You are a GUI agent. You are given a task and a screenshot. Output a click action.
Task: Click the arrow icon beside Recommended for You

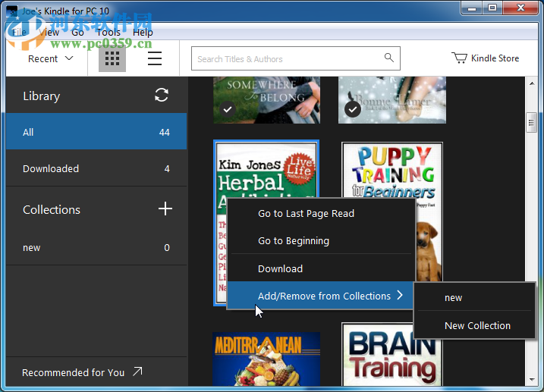(138, 372)
